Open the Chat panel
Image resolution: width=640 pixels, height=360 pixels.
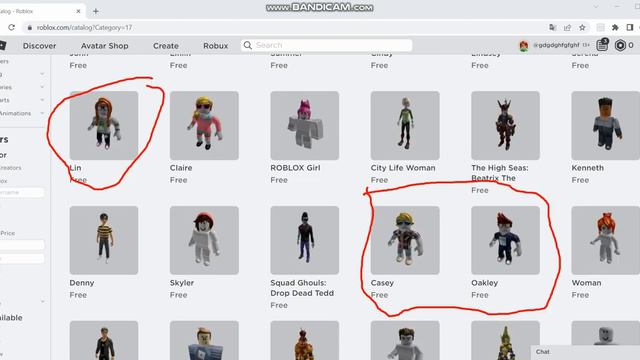(x=585, y=352)
